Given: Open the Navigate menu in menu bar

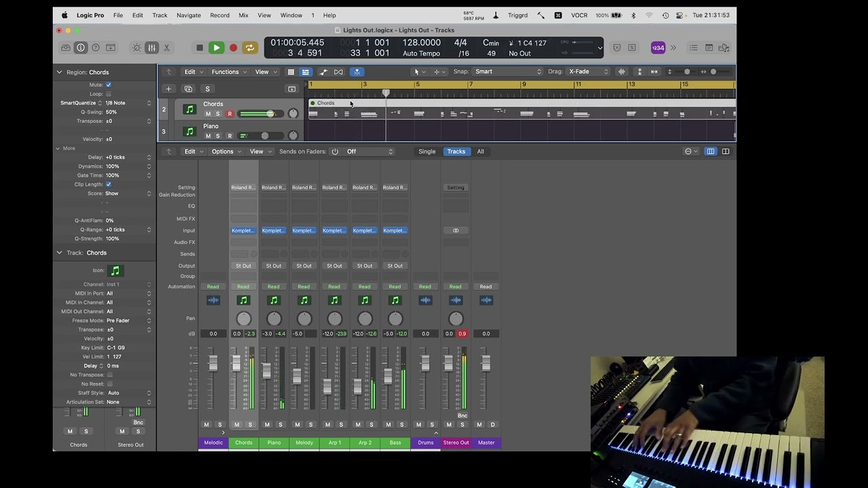Looking at the screenshot, I should point(189,15).
